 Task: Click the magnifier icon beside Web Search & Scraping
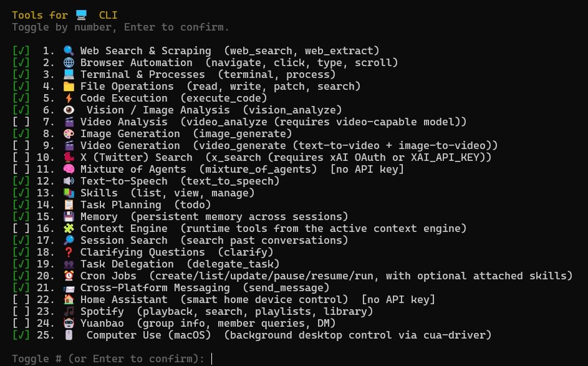pos(69,51)
